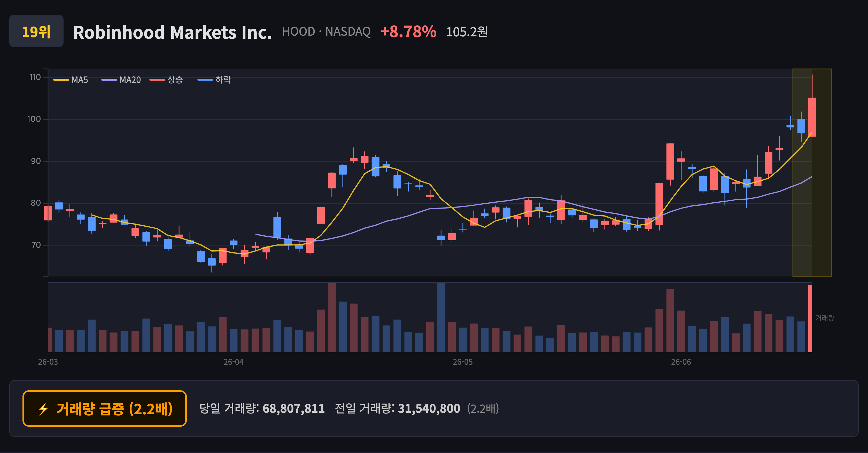Click the 26-04 date axis label
Viewport: 868px width, 453px height.
pos(234,362)
